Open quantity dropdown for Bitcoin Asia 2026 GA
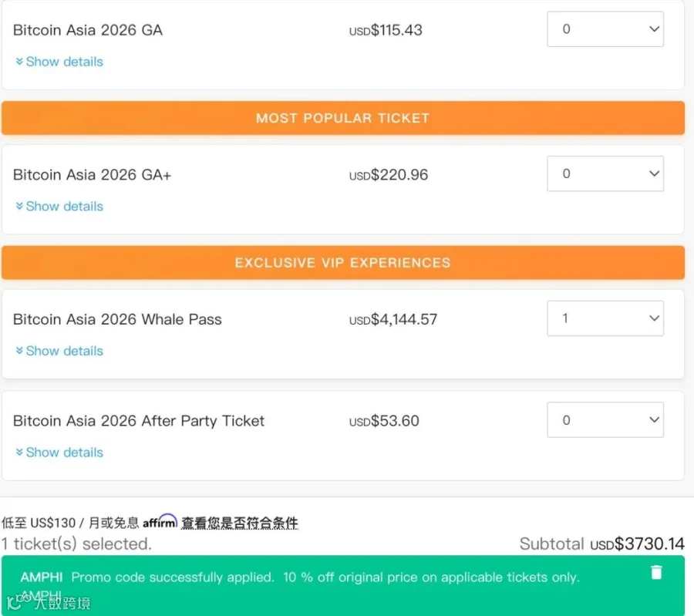 click(605, 29)
